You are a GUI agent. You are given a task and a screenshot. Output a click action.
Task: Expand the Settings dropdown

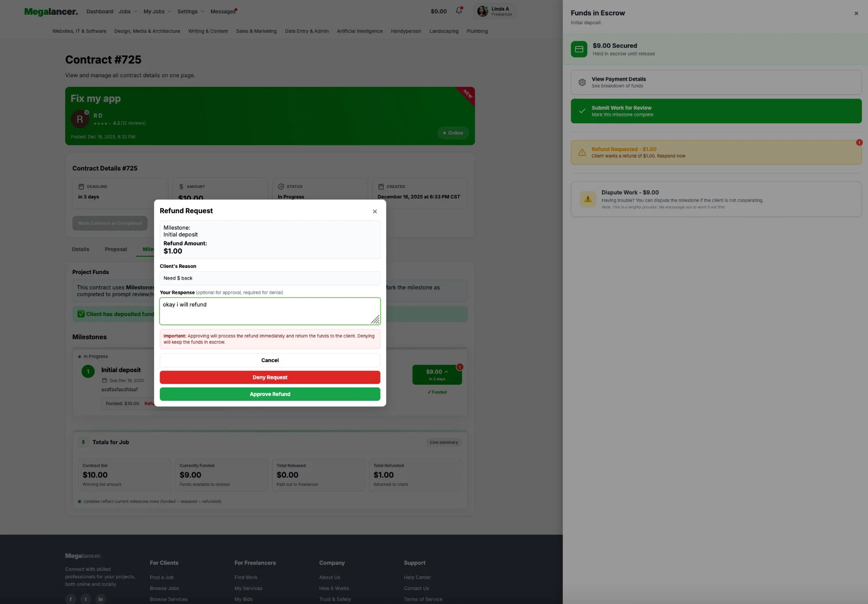coord(190,11)
